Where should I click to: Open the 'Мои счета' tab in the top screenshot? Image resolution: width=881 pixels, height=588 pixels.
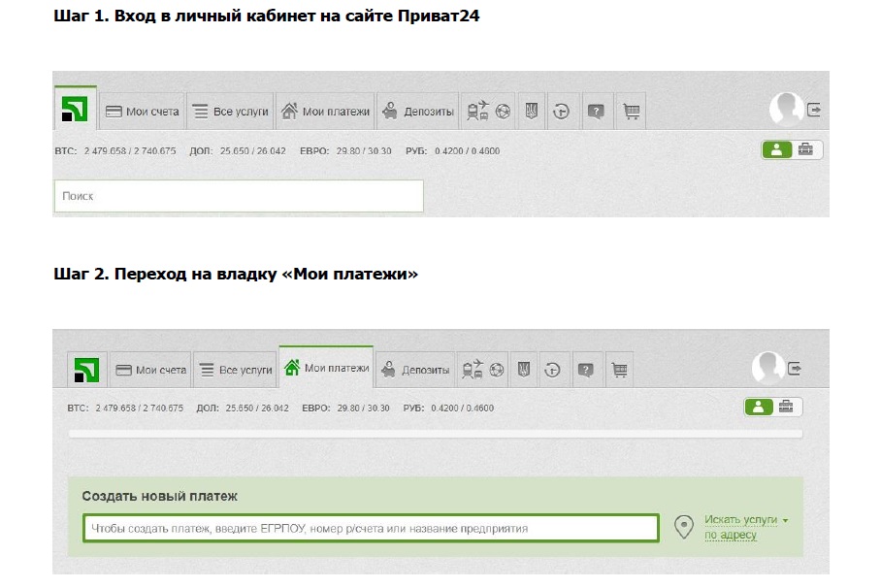tap(142, 112)
